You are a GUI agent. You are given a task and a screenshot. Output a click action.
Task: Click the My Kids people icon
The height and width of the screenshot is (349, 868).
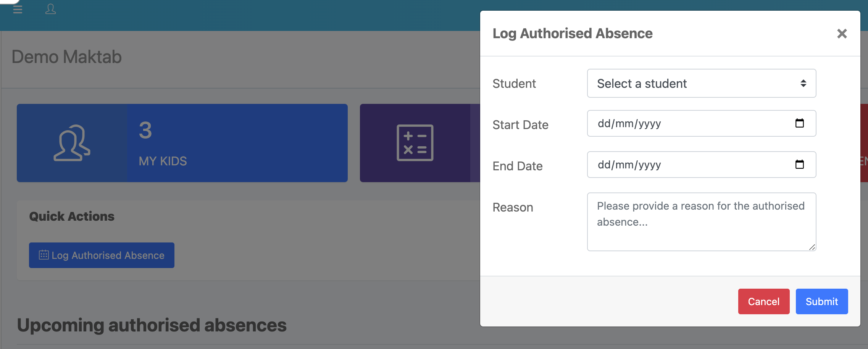pos(72,143)
